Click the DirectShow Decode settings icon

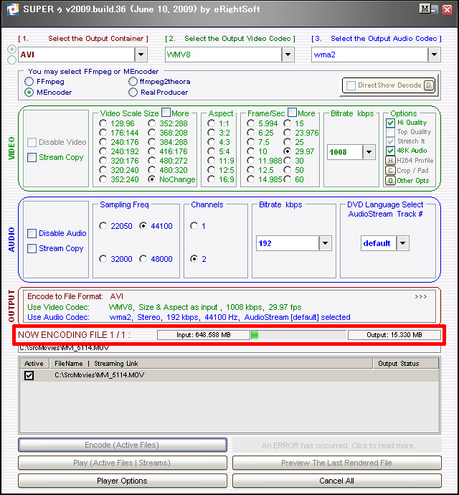[429, 85]
